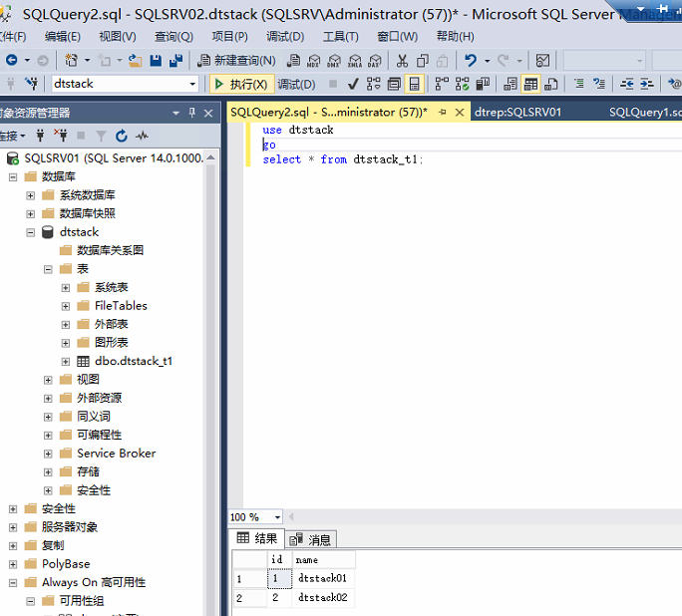Open the 工具(T) menu

341,37
